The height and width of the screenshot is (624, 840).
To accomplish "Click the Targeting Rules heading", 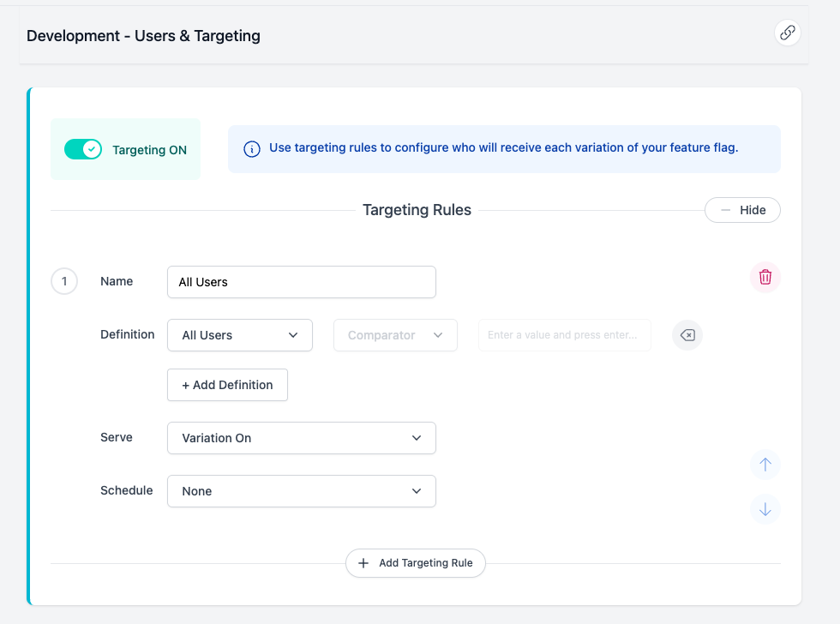I will tap(417, 210).
